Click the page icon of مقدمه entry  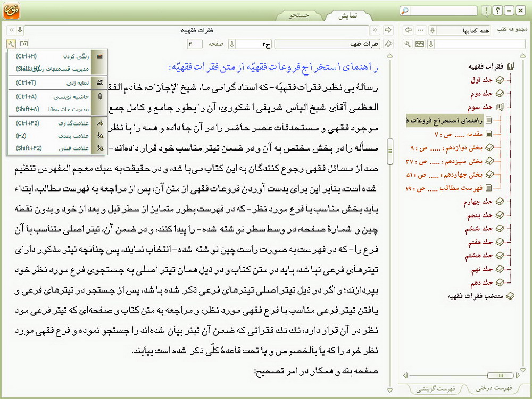click(488, 134)
